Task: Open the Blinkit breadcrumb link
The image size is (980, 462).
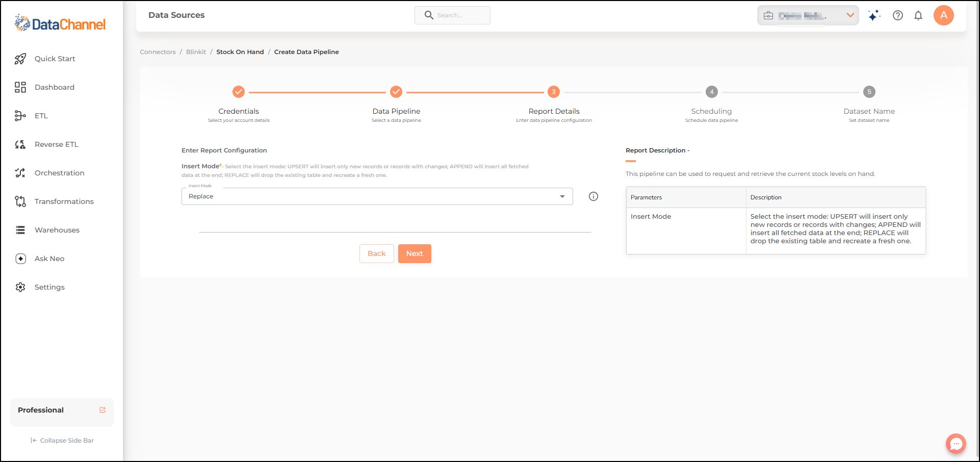Action: (196, 52)
